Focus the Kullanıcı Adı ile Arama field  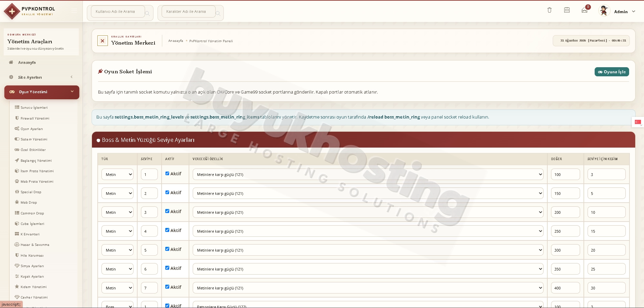point(118,11)
